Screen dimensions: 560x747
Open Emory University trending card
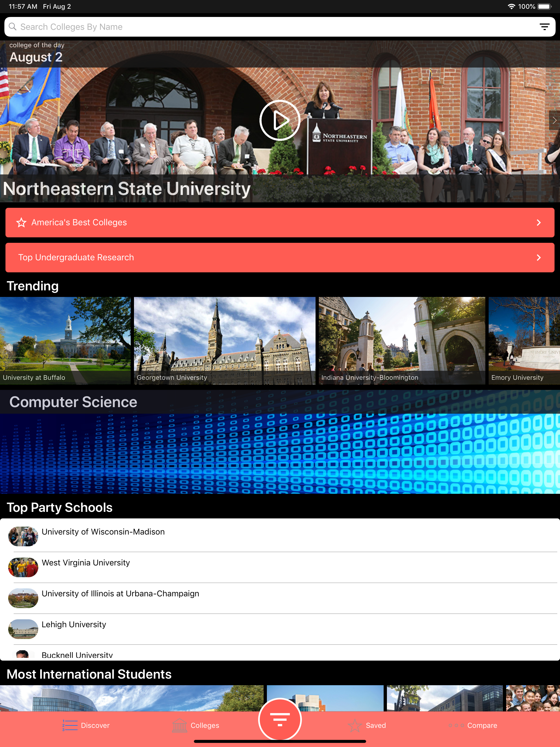524,340
